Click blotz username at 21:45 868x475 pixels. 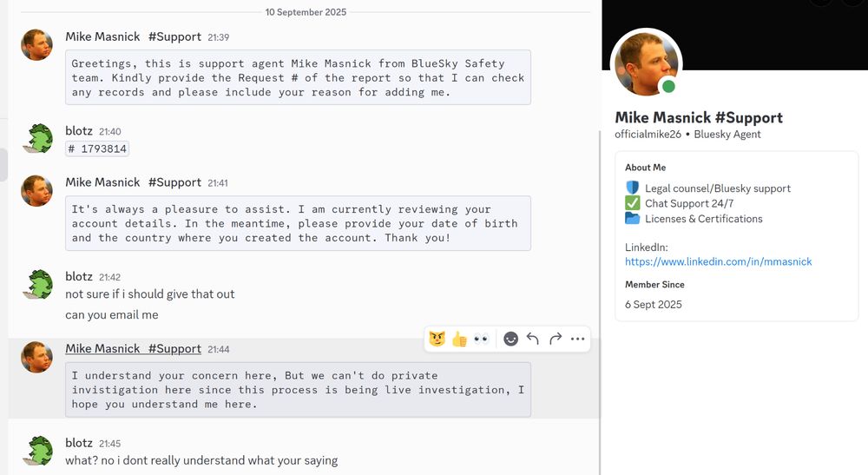click(79, 443)
